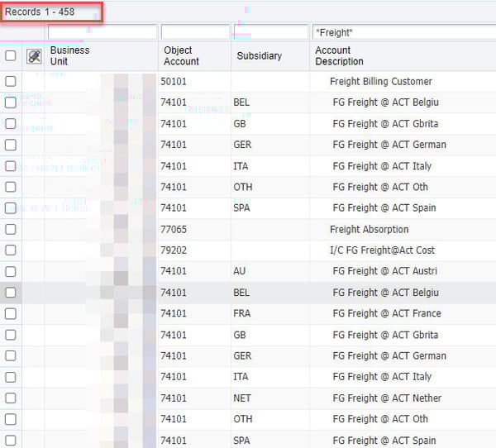Tick the select-all checkbox in the header row
This screenshot has height=448, width=496.
click(x=11, y=55)
